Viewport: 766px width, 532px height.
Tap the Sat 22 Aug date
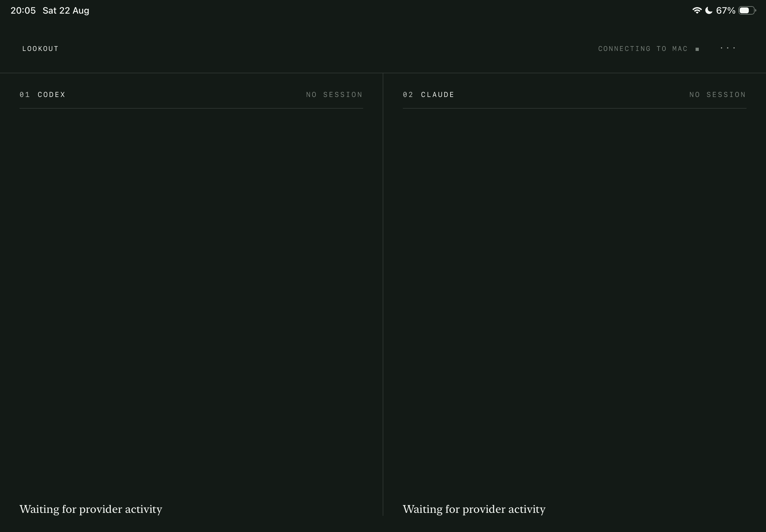click(66, 11)
